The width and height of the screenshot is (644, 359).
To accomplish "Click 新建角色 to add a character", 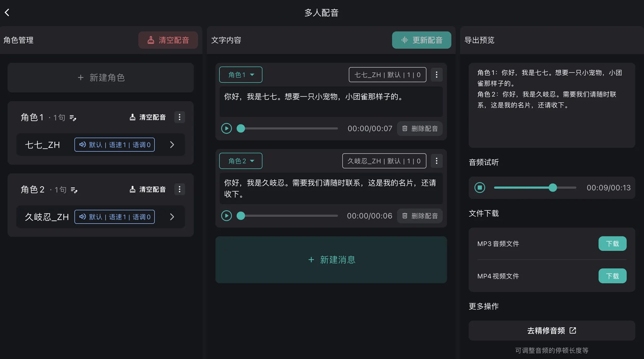I will (101, 78).
